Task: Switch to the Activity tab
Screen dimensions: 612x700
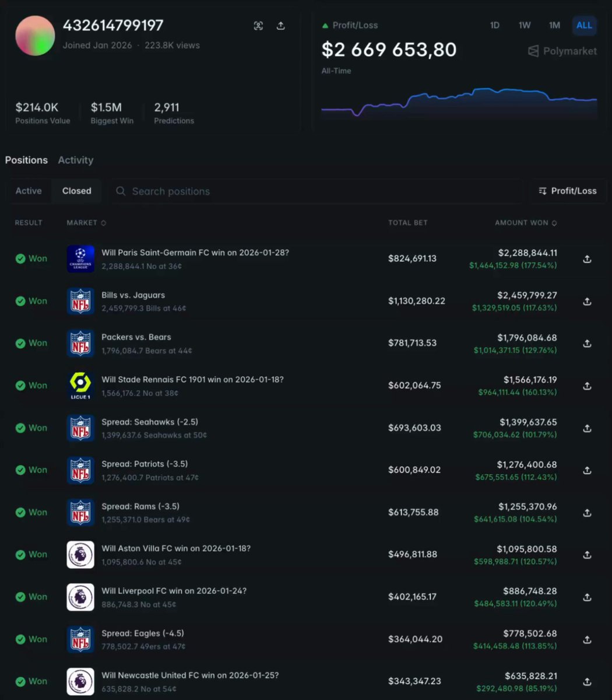Action: click(75, 160)
